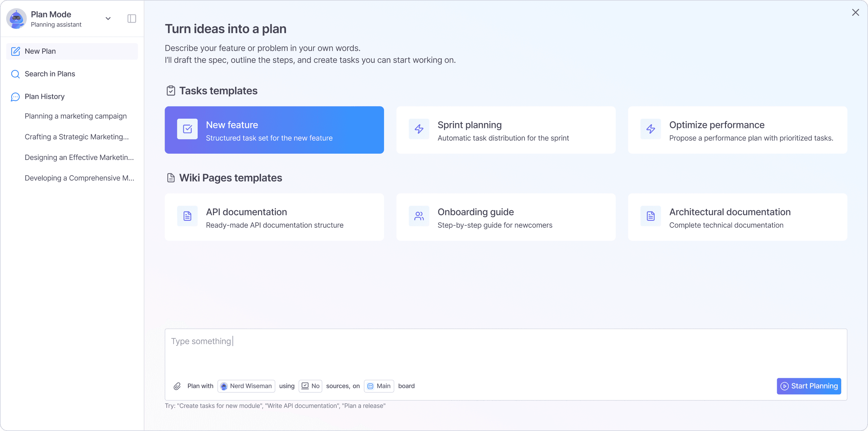Click the Plan Mode robot avatar

[16, 18]
